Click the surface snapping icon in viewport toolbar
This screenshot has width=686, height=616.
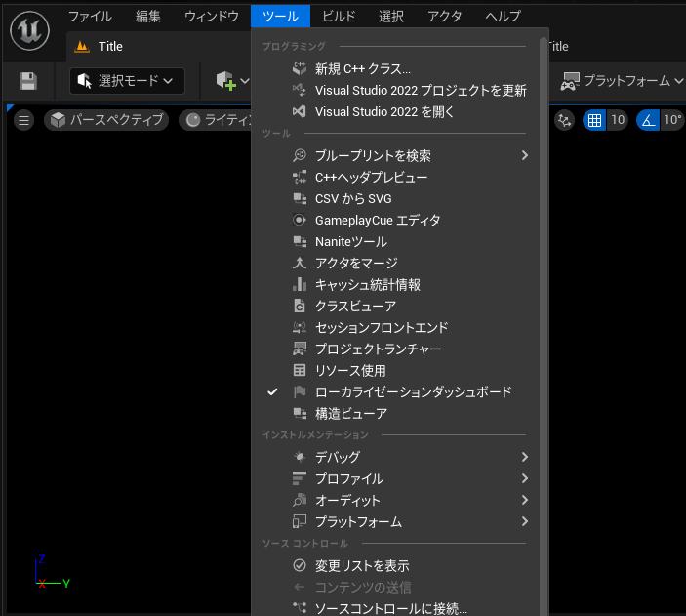click(564, 120)
